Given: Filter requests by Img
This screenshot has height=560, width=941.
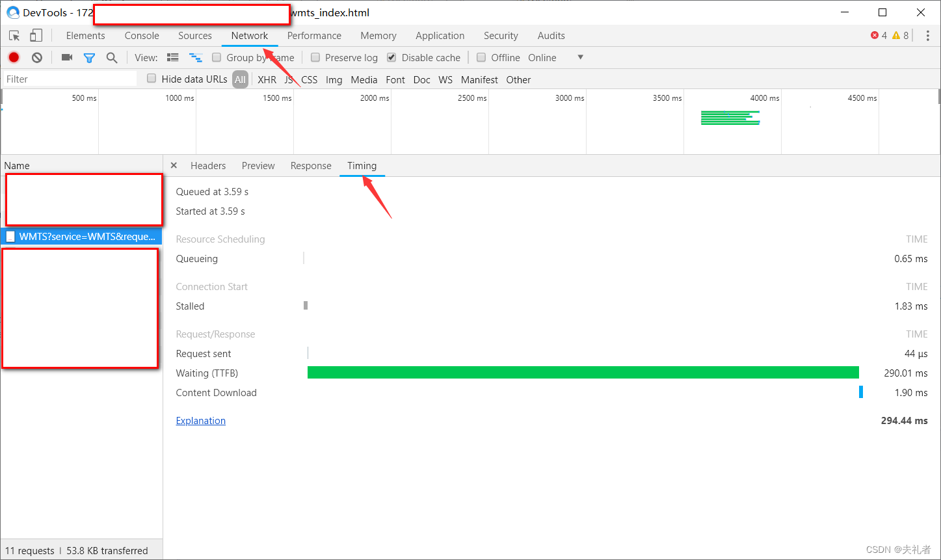Looking at the screenshot, I should (334, 79).
